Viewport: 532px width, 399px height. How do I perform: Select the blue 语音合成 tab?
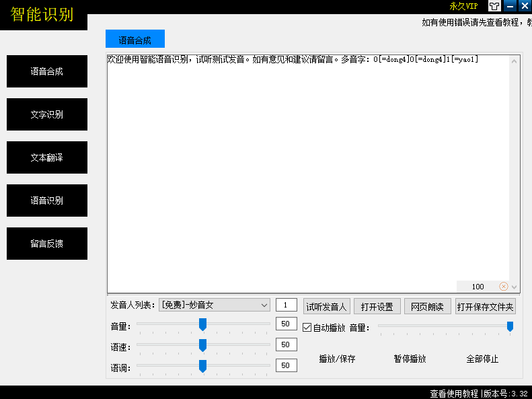135,38
